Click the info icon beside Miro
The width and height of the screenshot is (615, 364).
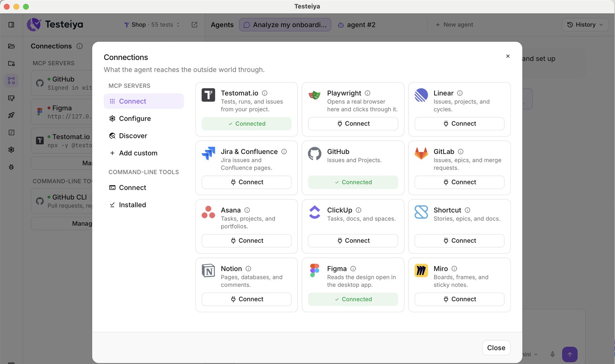coord(454,268)
